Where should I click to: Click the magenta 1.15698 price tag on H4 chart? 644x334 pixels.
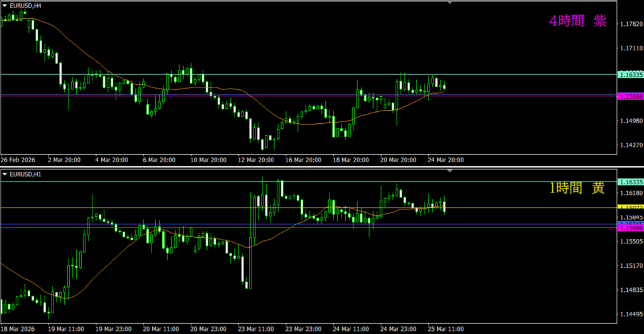[x=630, y=96]
